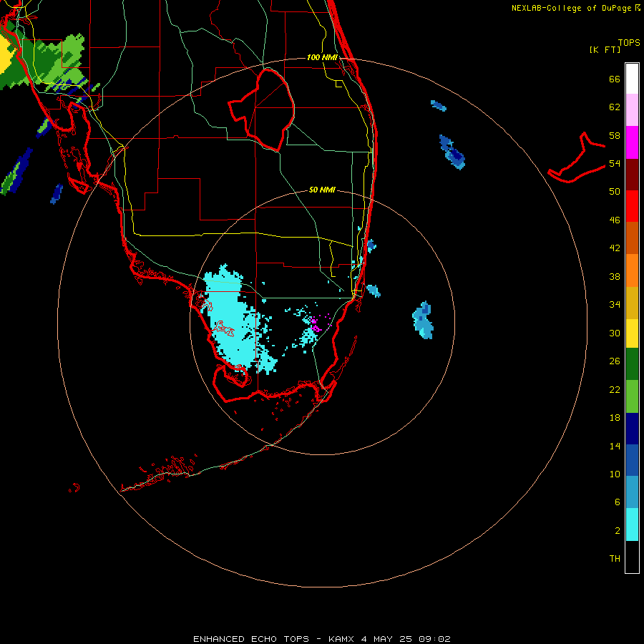
Task: Click the 58 value on the legend
Action: (x=615, y=135)
